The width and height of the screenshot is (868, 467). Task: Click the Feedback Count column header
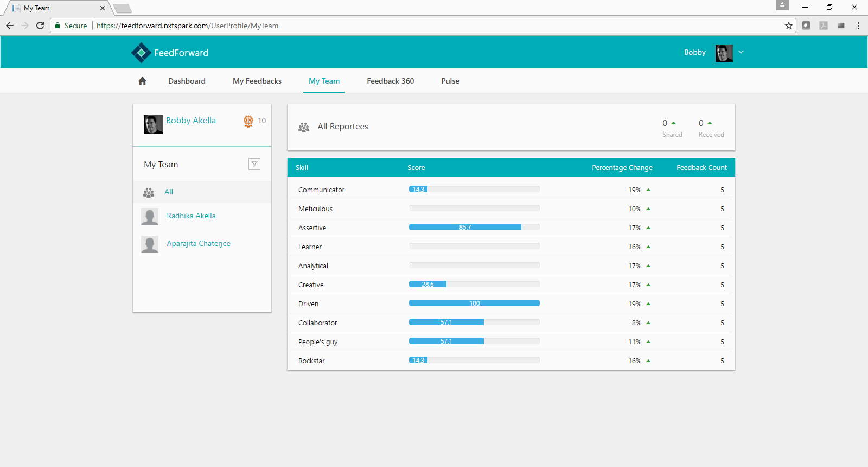pos(701,168)
